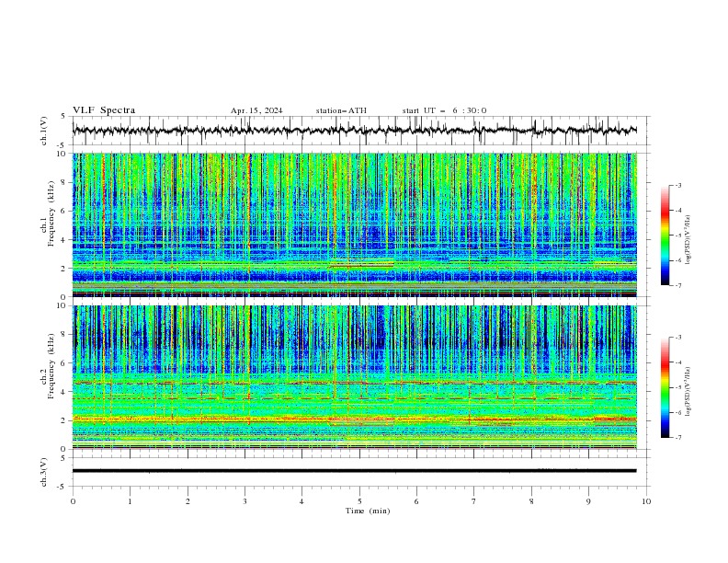The height and width of the screenshot is (563, 728).
Task: Click time axis tick label "9"
Action: [588, 501]
